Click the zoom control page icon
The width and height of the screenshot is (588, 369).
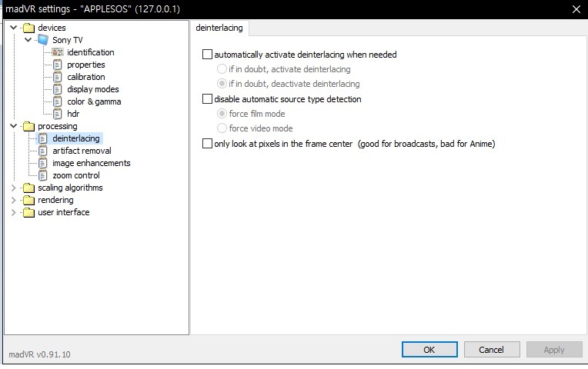(43, 175)
